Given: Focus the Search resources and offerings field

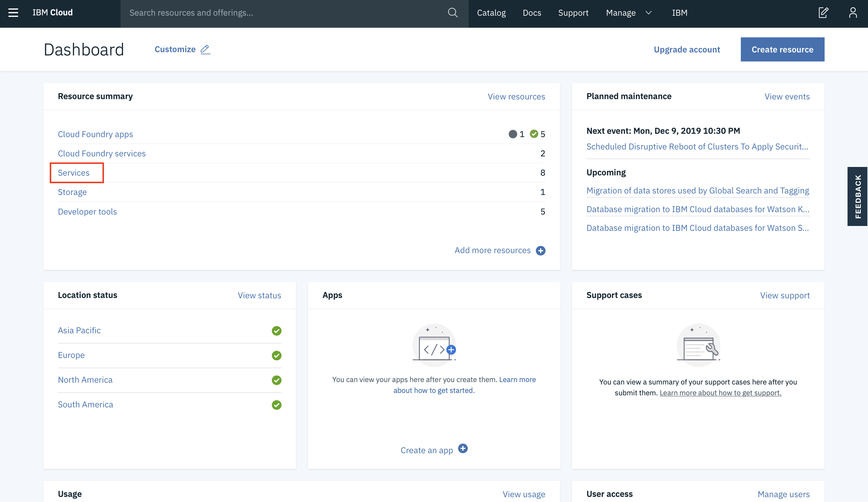Looking at the screenshot, I should (x=286, y=13).
